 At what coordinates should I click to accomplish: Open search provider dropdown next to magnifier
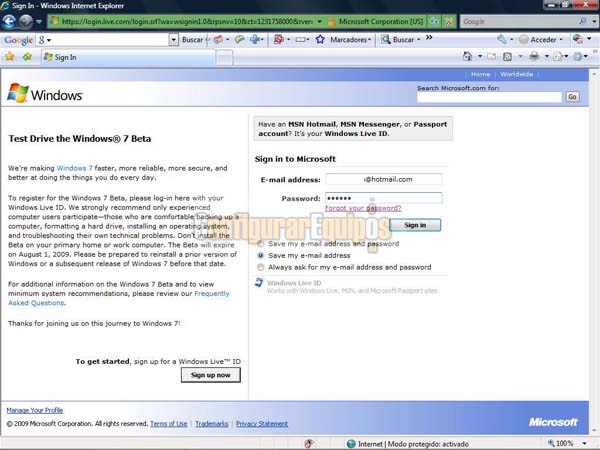click(x=594, y=21)
